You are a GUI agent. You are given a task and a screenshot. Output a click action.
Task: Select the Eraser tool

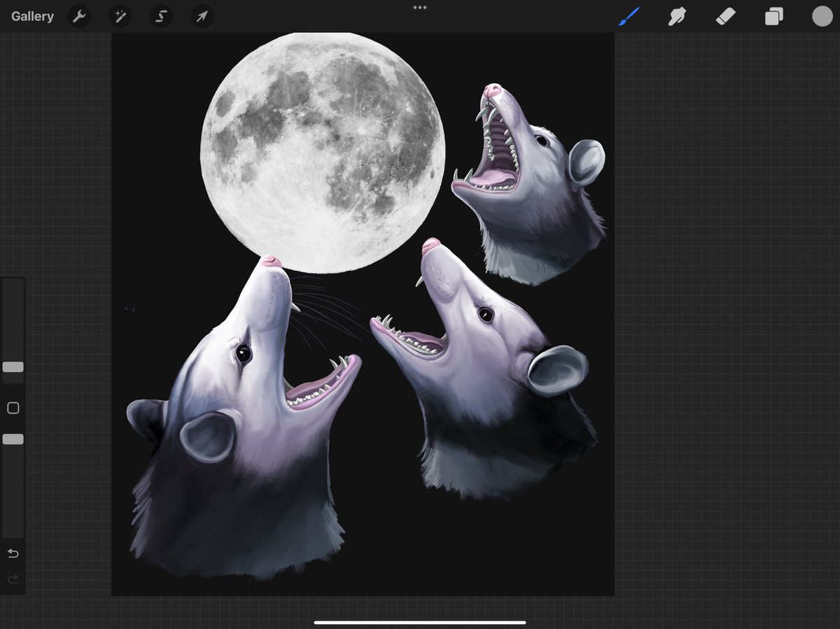(x=725, y=16)
